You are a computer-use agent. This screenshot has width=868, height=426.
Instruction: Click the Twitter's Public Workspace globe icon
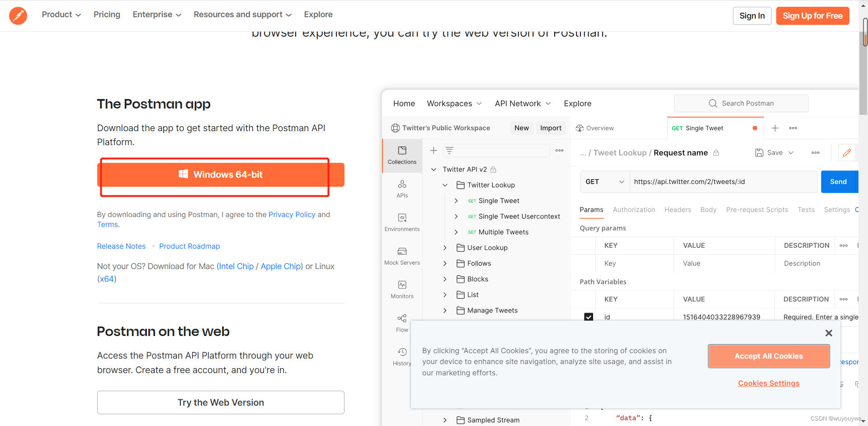(x=395, y=128)
